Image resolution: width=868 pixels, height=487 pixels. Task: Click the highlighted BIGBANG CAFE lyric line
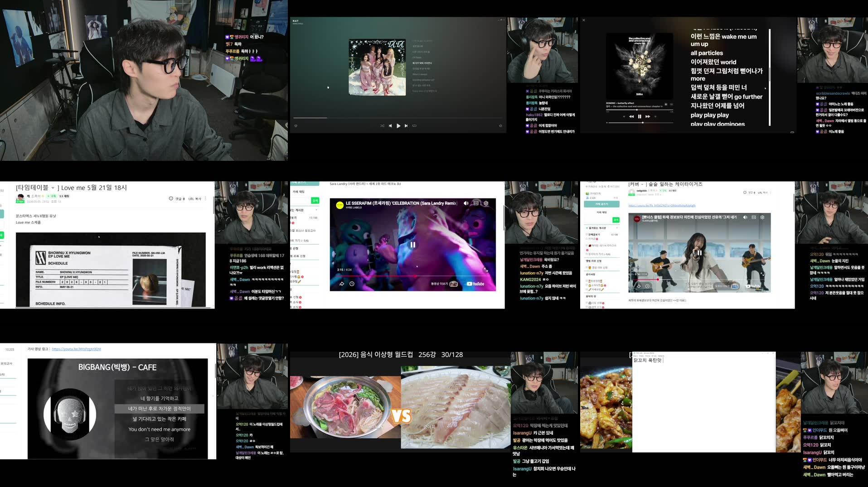click(159, 409)
